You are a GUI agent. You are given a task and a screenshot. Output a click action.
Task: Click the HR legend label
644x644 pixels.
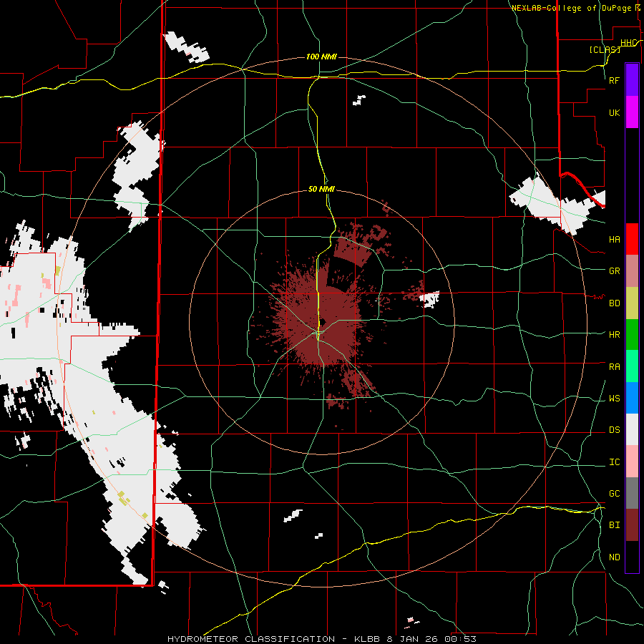[x=615, y=335]
